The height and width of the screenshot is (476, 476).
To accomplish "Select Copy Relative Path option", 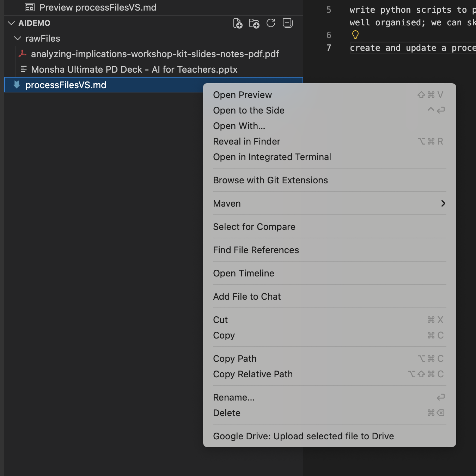I will pos(253,374).
